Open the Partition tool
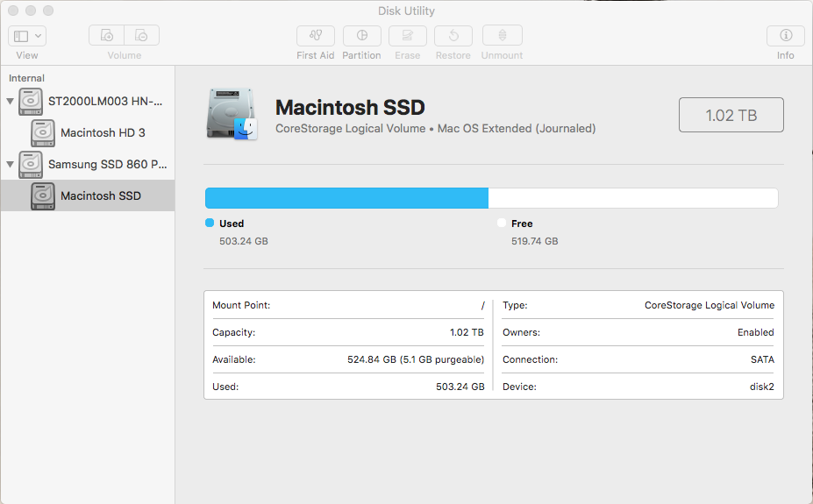The height and width of the screenshot is (504, 813). (x=362, y=36)
